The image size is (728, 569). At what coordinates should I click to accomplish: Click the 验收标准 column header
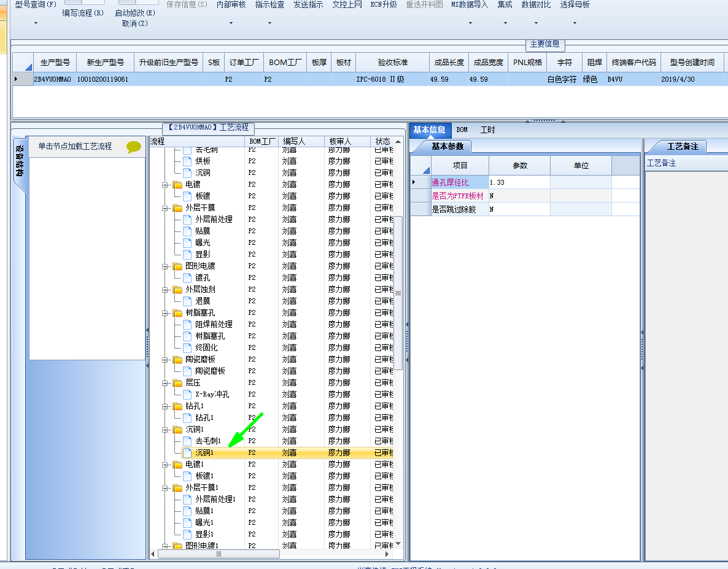[x=392, y=62]
